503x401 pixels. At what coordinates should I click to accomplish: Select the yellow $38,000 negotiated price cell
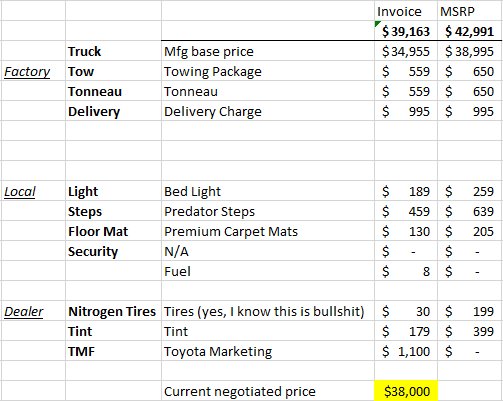click(406, 390)
